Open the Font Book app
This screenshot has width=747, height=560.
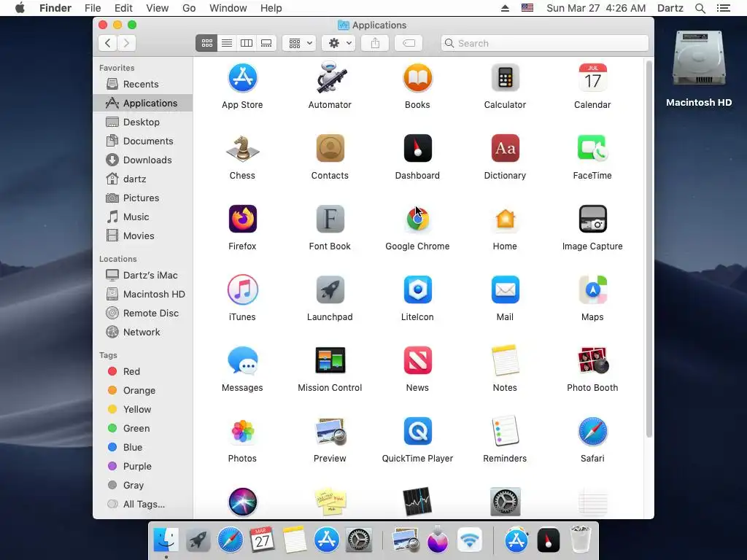330,219
